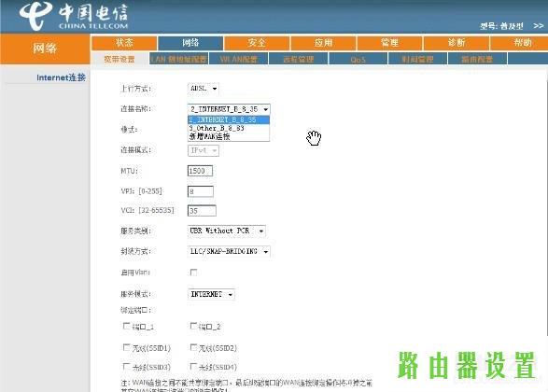Click the VPI field showing 8
The image size is (548, 392).
[x=201, y=191]
